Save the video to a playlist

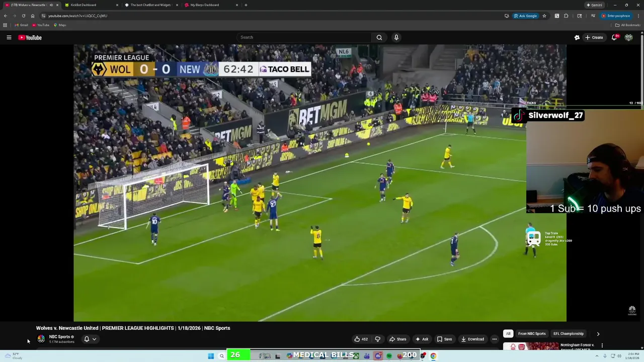444,339
